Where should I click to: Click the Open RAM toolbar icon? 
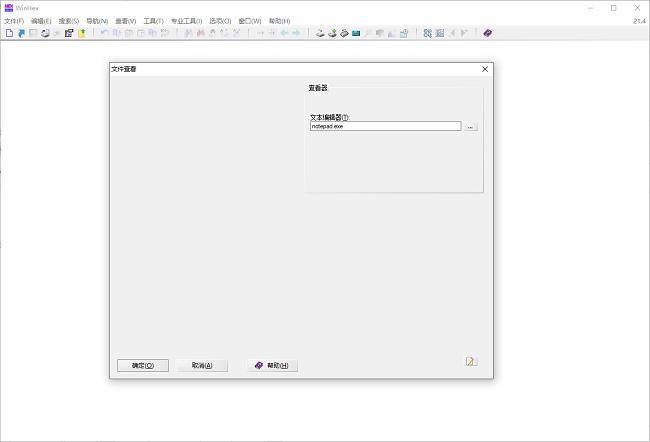[356, 33]
